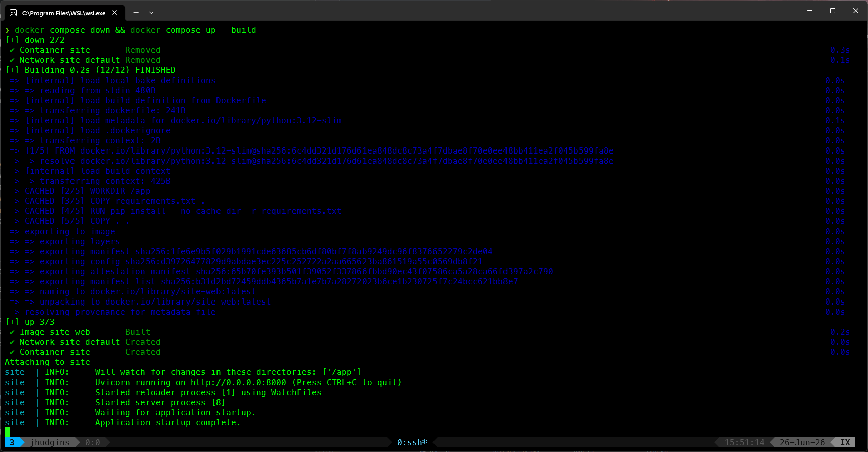Click 'Building 0.2s (12/12) FINISHED' line
Screen dimensions: 868x452
[x=90, y=70]
